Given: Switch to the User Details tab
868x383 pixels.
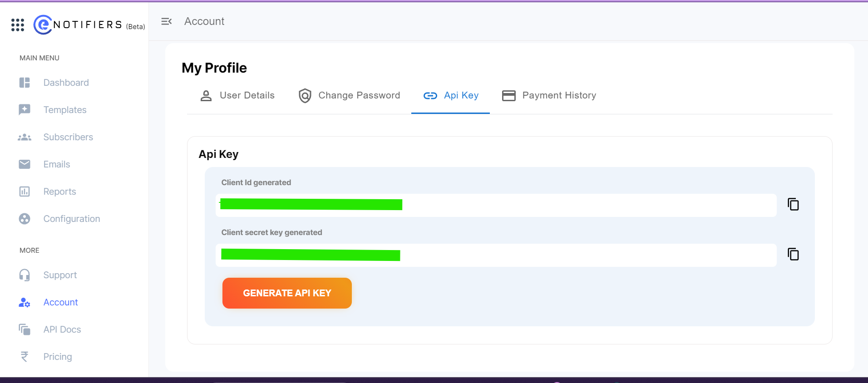Looking at the screenshot, I should click(x=237, y=96).
